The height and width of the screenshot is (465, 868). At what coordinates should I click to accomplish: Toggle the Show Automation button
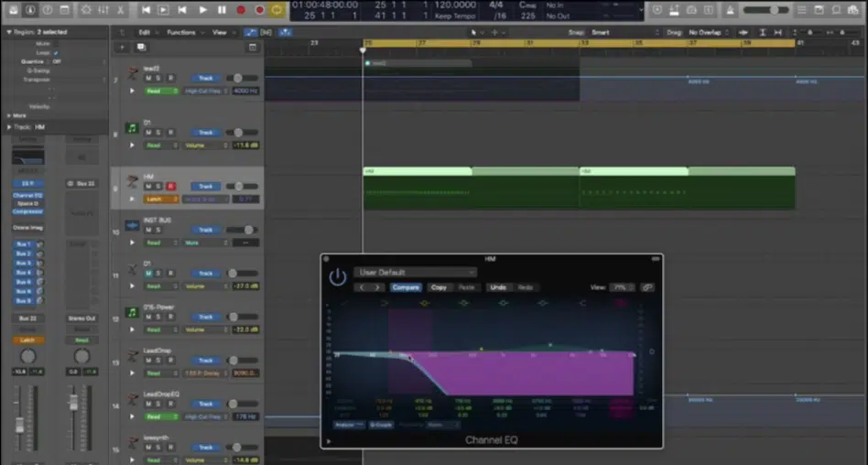[250, 32]
